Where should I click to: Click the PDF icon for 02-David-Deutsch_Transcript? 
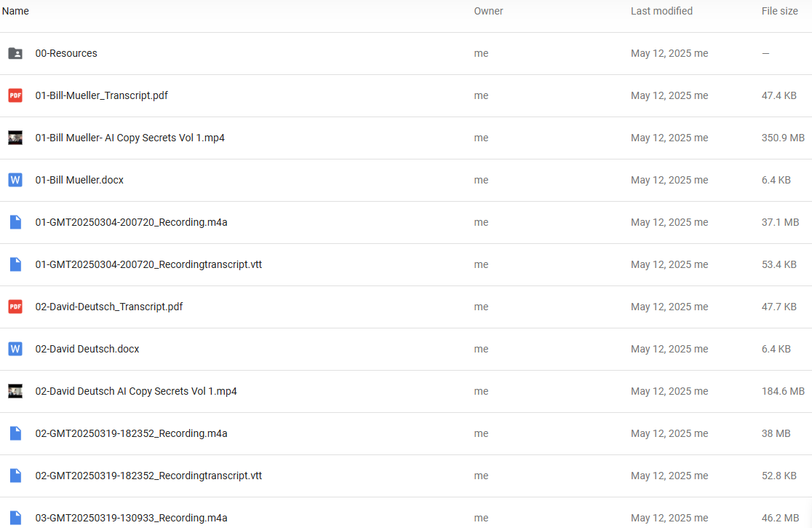pyautogui.click(x=15, y=307)
